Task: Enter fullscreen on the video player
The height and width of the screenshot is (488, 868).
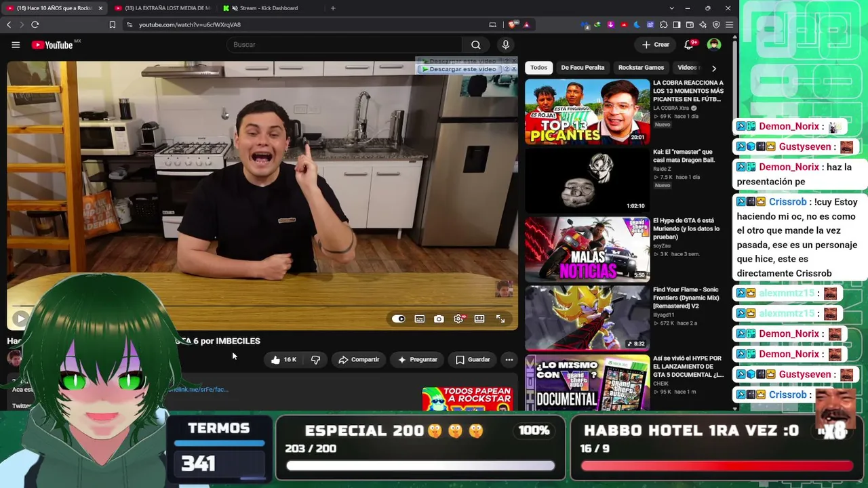Action: (500, 319)
